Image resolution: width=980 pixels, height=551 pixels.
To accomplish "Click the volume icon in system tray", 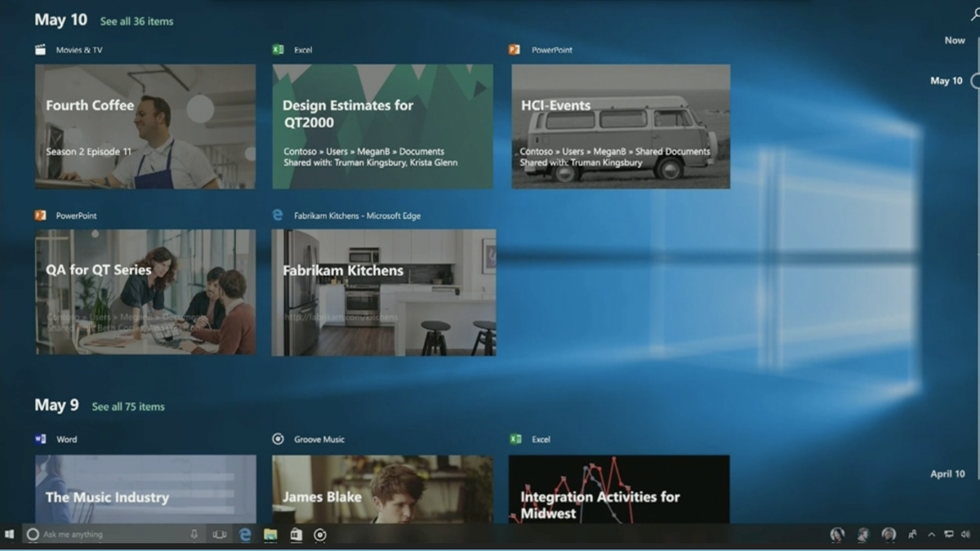I will [965, 535].
